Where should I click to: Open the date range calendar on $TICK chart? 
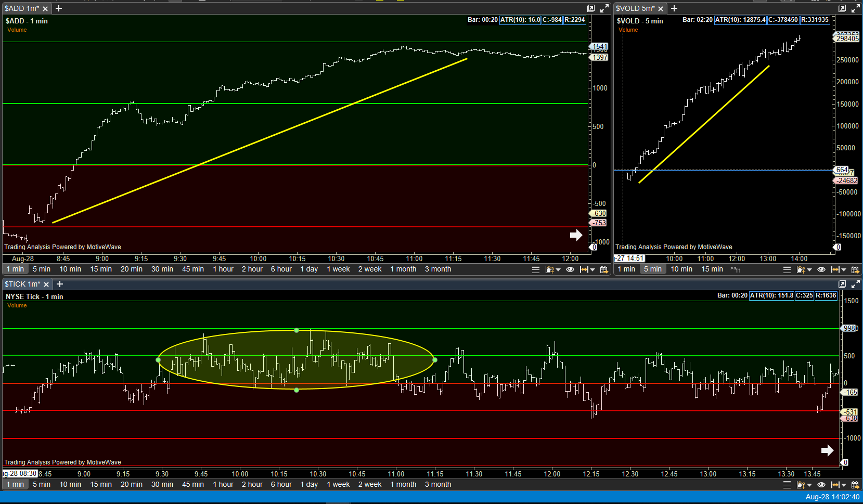(x=855, y=485)
